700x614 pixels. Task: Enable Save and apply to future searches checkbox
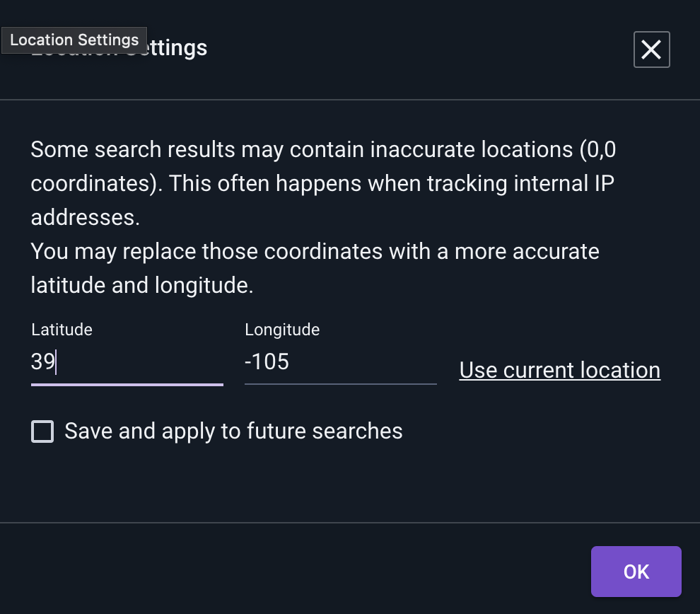(42, 431)
